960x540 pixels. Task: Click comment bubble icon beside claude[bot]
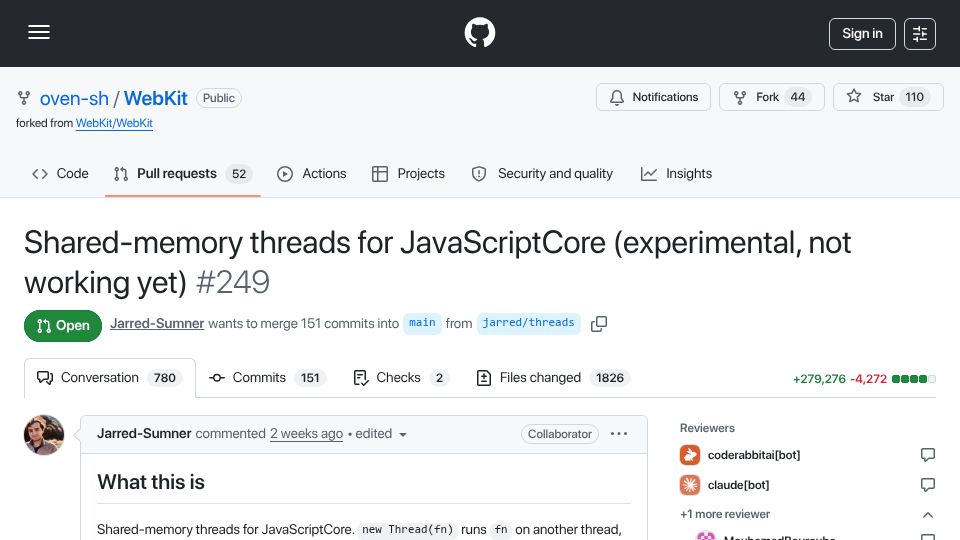tap(928, 485)
